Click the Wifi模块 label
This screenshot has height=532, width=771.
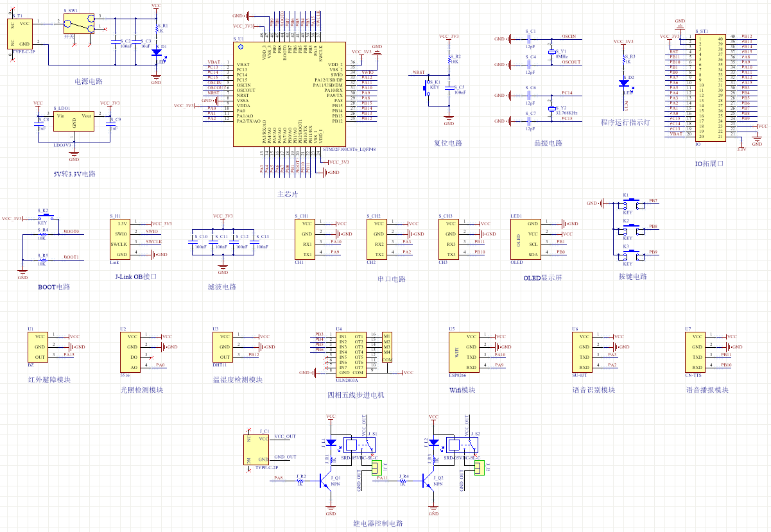pos(462,390)
